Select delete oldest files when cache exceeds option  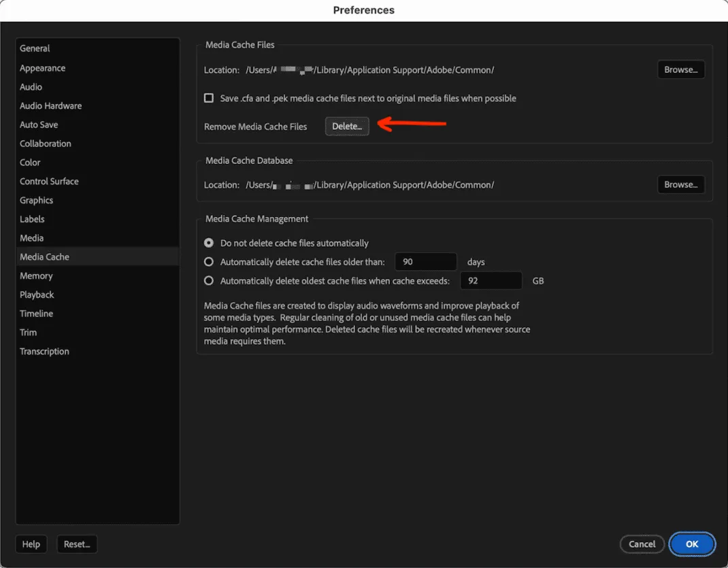[x=209, y=281]
